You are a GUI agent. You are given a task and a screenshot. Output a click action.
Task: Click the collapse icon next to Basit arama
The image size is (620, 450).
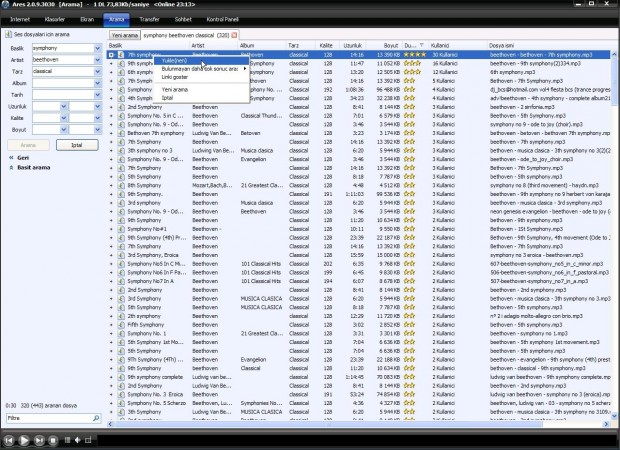[x=11, y=167]
